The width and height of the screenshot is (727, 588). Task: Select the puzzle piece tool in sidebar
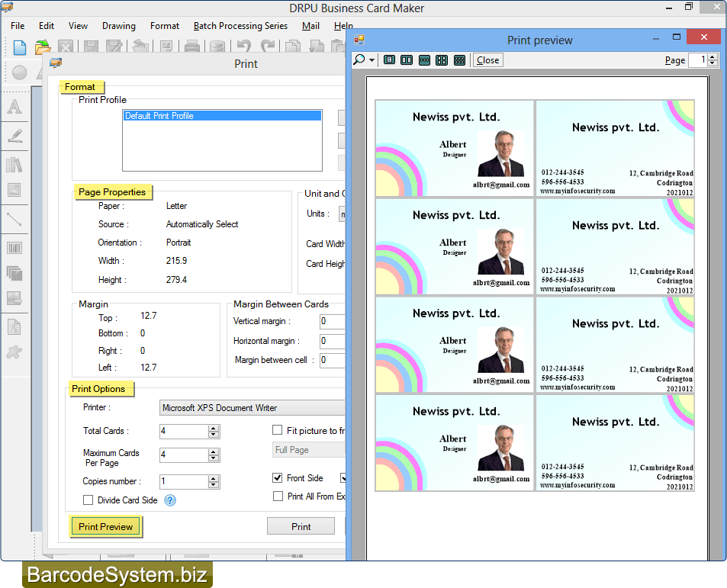[14, 352]
